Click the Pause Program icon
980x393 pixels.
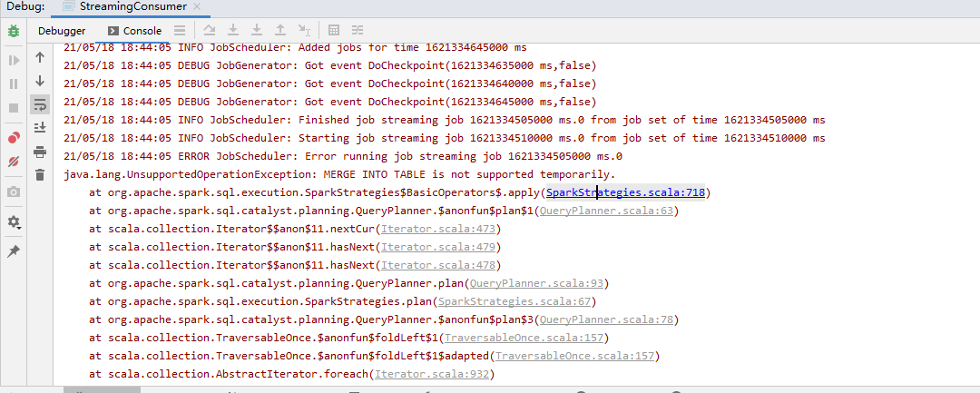[14, 84]
